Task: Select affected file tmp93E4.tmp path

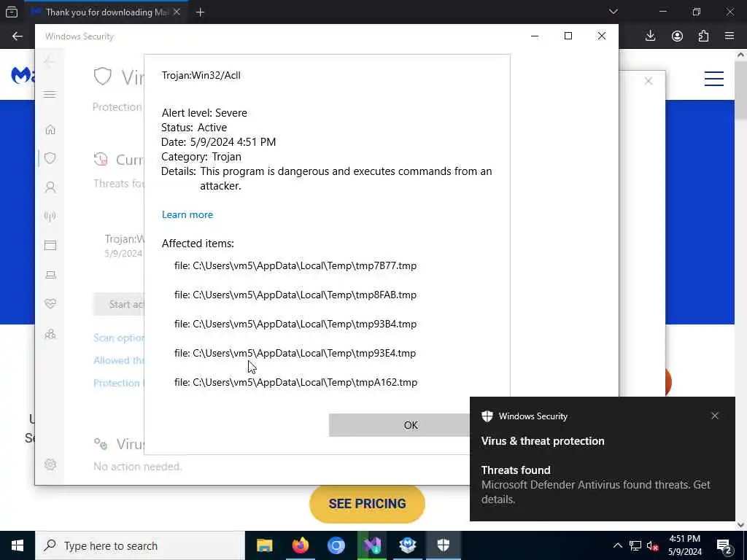Action: point(295,353)
